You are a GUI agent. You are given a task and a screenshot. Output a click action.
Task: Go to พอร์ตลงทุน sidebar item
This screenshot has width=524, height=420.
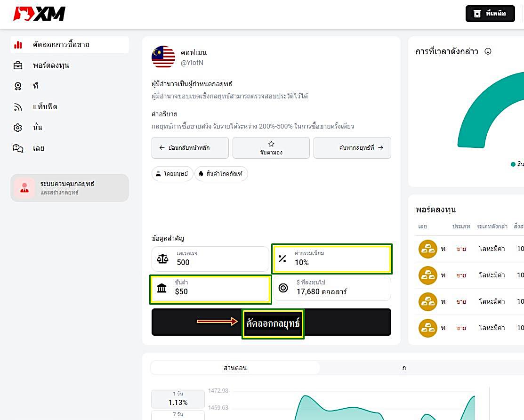pyautogui.click(x=51, y=65)
